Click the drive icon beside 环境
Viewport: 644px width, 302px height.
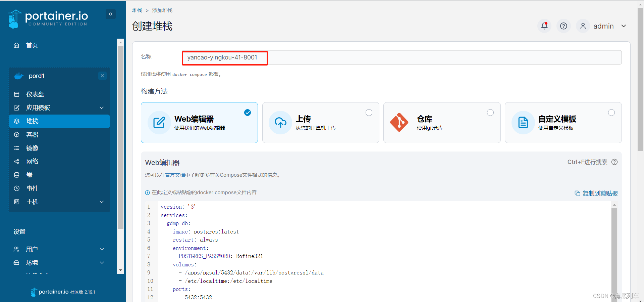pos(16,263)
